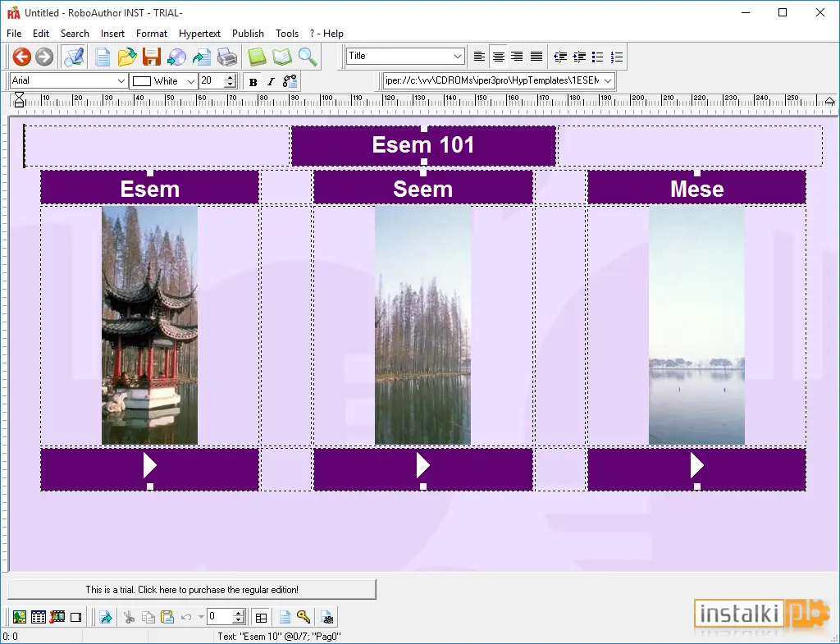Click the insert table icon at bottom
The image size is (840, 644).
[x=39, y=617]
